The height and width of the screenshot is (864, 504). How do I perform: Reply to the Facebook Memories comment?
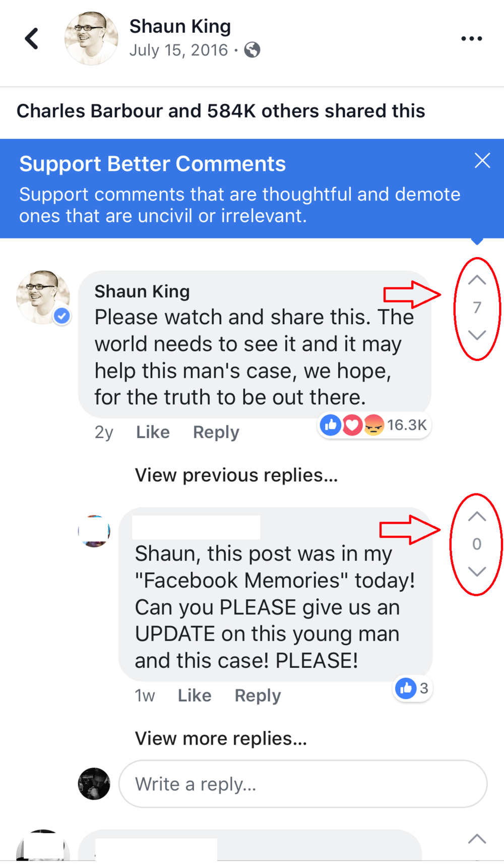coord(258,696)
